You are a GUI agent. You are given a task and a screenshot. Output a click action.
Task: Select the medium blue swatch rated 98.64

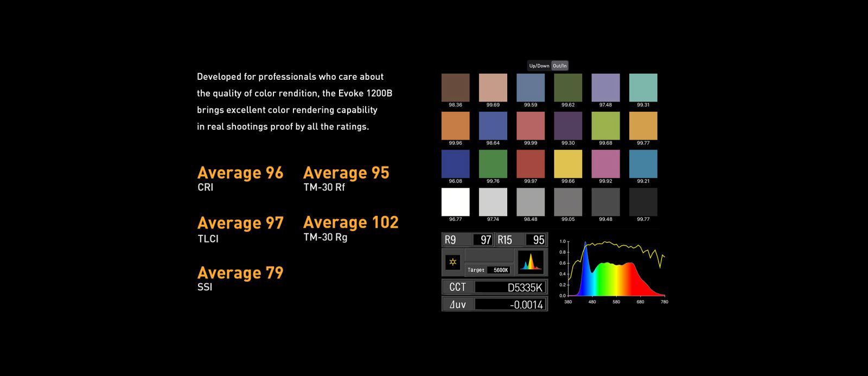(x=493, y=126)
